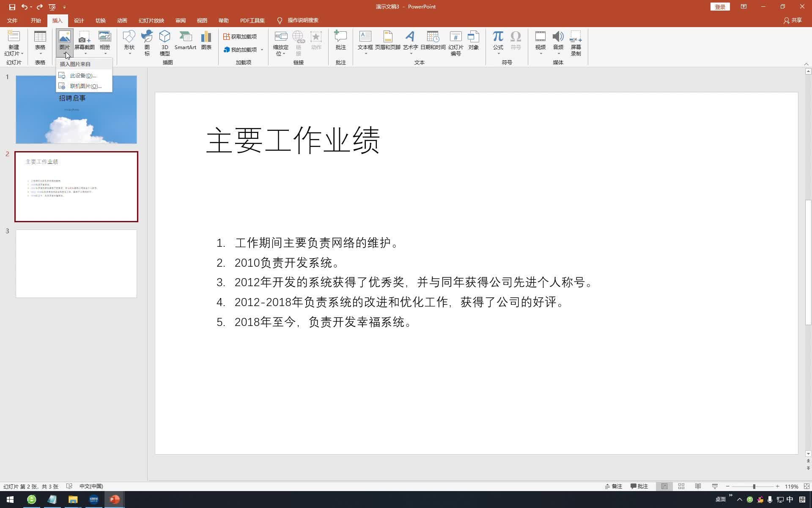Show hidden system tray icons
Image resolution: width=812 pixels, height=508 pixels.
point(739,500)
